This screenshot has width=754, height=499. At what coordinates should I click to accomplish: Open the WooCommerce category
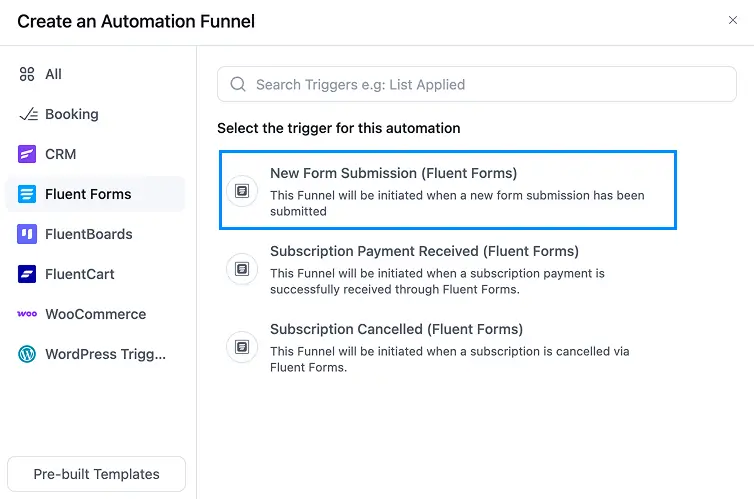click(x=95, y=314)
